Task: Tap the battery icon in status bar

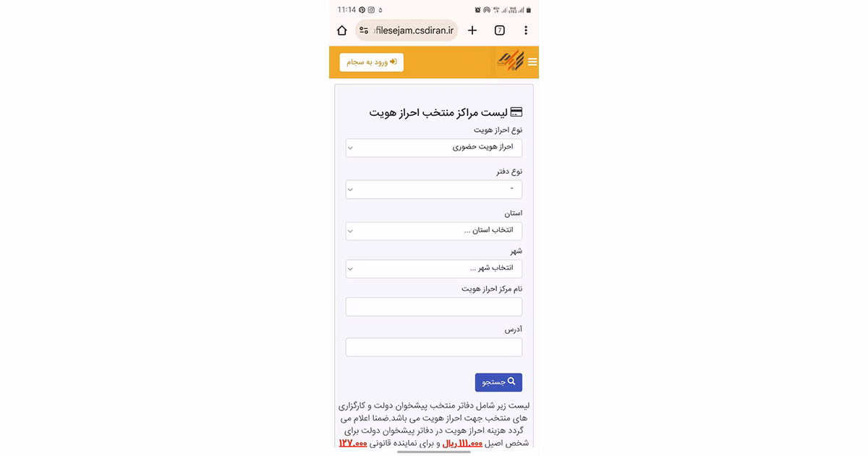Action: pyautogui.click(x=529, y=10)
